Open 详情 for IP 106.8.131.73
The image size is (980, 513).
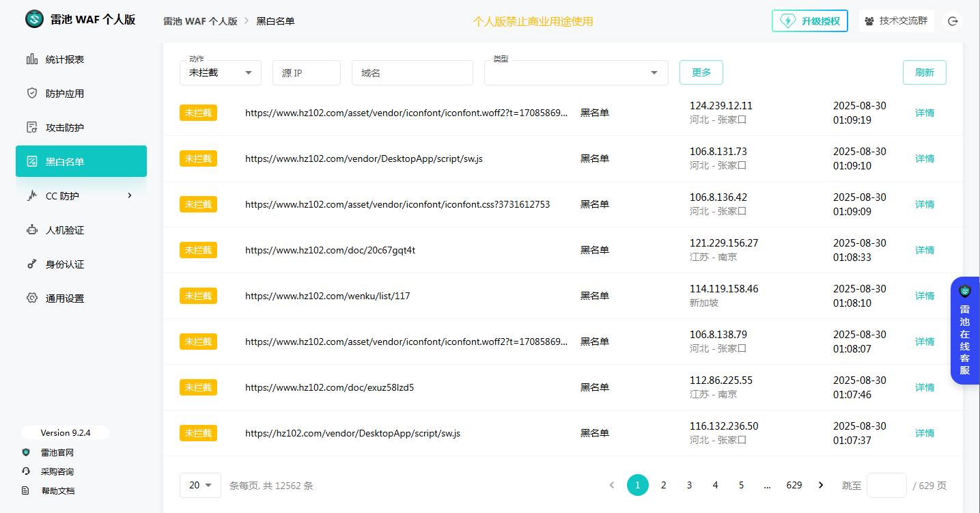click(925, 158)
